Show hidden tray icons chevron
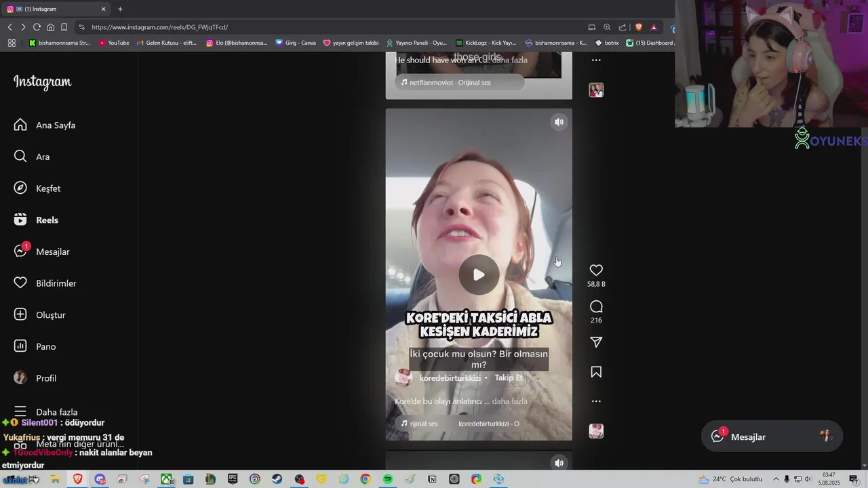The width and height of the screenshot is (868, 488). coord(776,479)
